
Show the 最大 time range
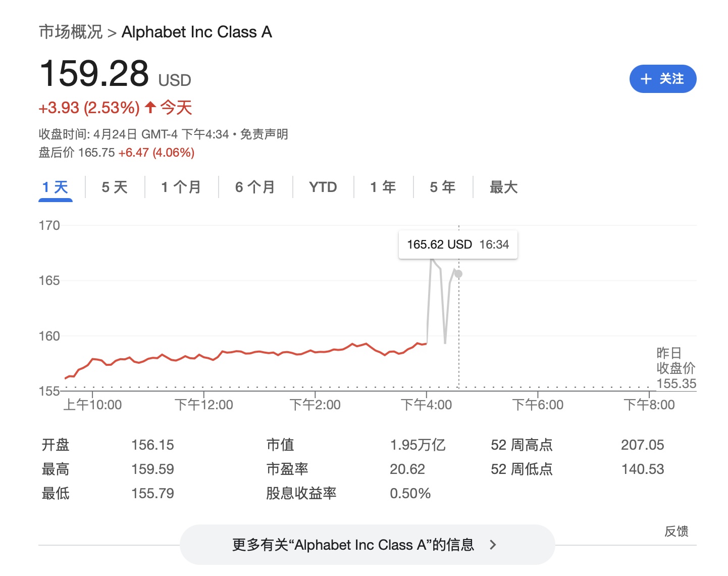click(x=503, y=187)
